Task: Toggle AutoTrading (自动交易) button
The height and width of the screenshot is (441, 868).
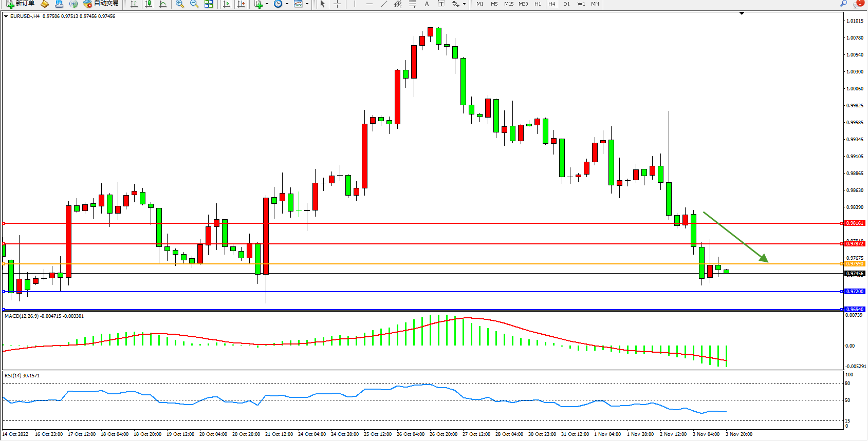Action: click(x=101, y=4)
